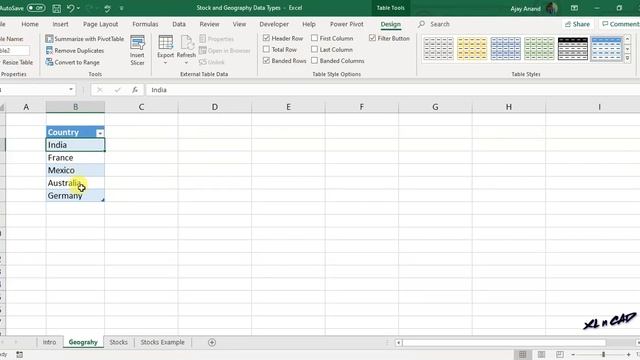The height and width of the screenshot is (360, 640).
Task: Apply the gold table style
Action: (x=472, y=49)
